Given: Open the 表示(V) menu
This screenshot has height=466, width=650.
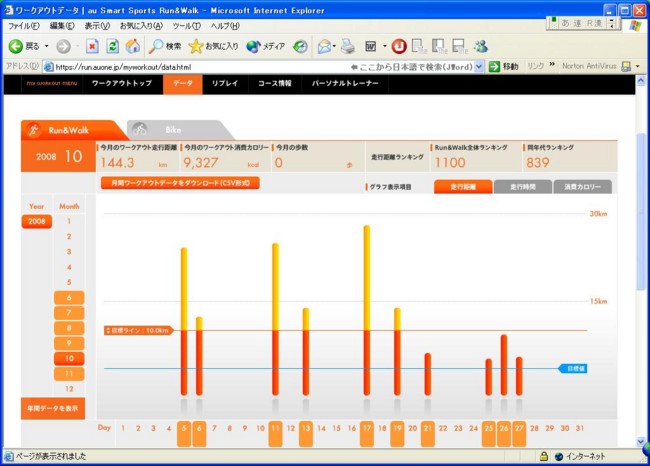Looking at the screenshot, I should (x=97, y=26).
